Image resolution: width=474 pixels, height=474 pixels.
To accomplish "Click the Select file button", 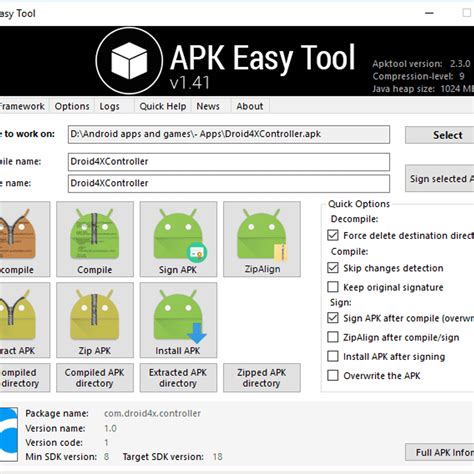I will click(440, 135).
